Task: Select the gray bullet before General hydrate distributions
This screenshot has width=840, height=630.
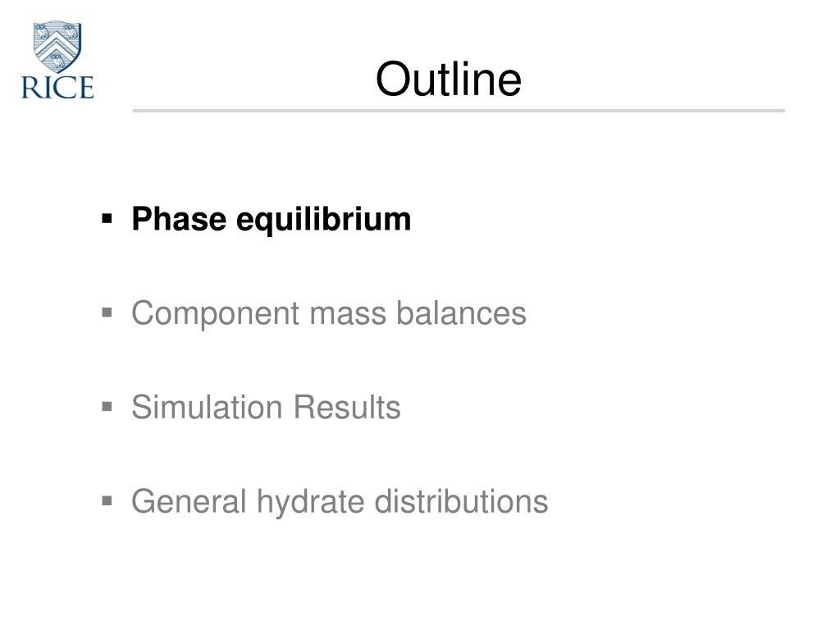Action: click(107, 501)
